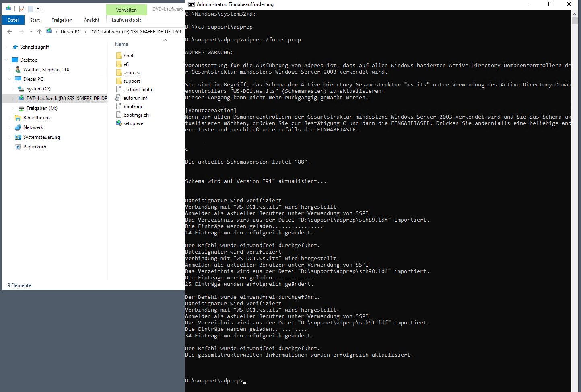This screenshot has width=581, height=392.
Task: Expand the Bibliotheken tree node arrow
Action: click(10, 118)
